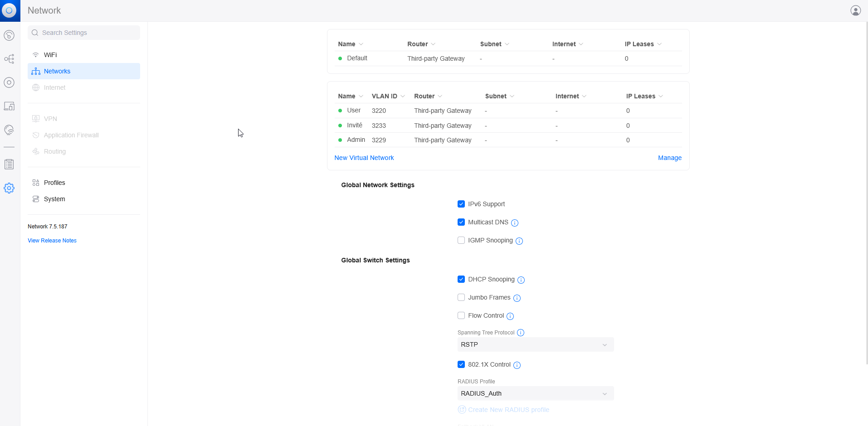Click the Settings gear in sidebar
Image resolution: width=868 pixels, height=426 pixels.
(x=9, y=188)
